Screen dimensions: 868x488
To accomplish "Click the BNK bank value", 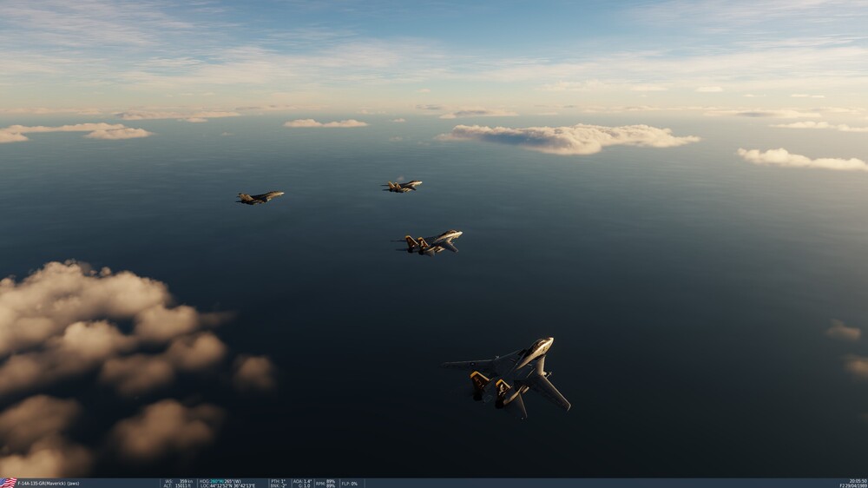I will pos(279,485).
